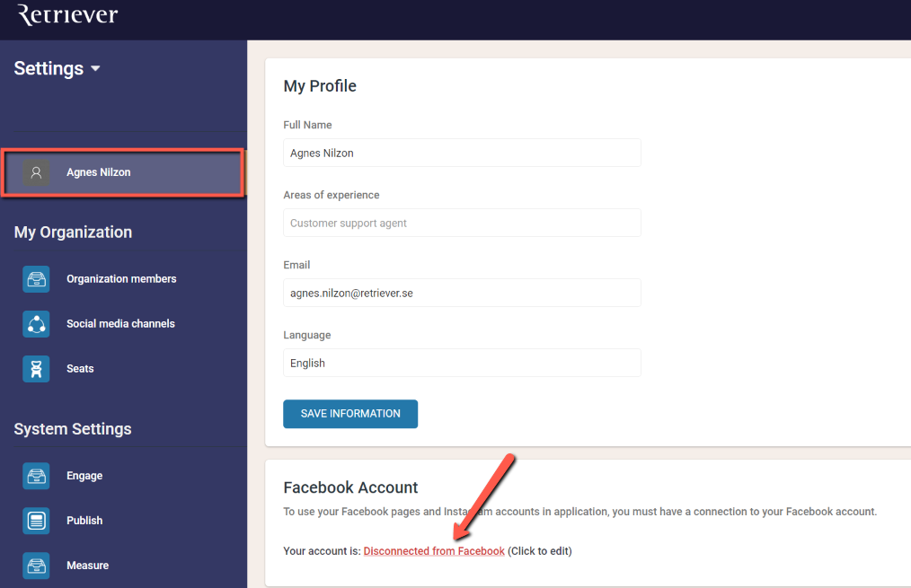Viewport: 911px width, 588px height.
Task: Click the Retriever logo in the header
Action: pyautogui.click(x=67, y=14)
